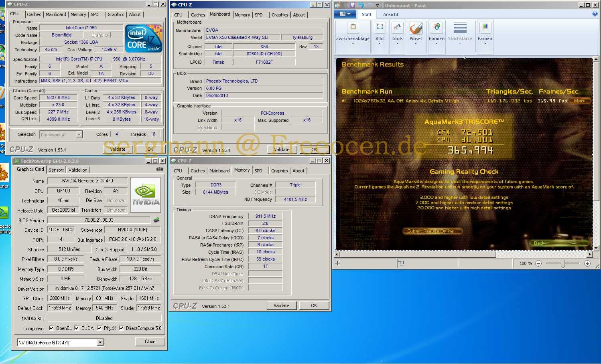Screen dimensions: 601x364
Task: Toggle the DirectCompute 5.0 checkbox
Action: (x=121, y=328)
